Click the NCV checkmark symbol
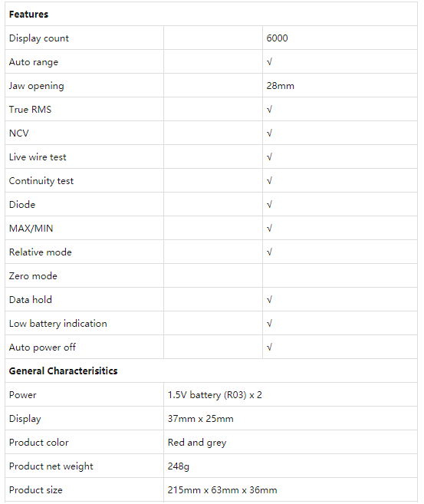424x504 pixels. pyautogui.click(x=269, y=133)
